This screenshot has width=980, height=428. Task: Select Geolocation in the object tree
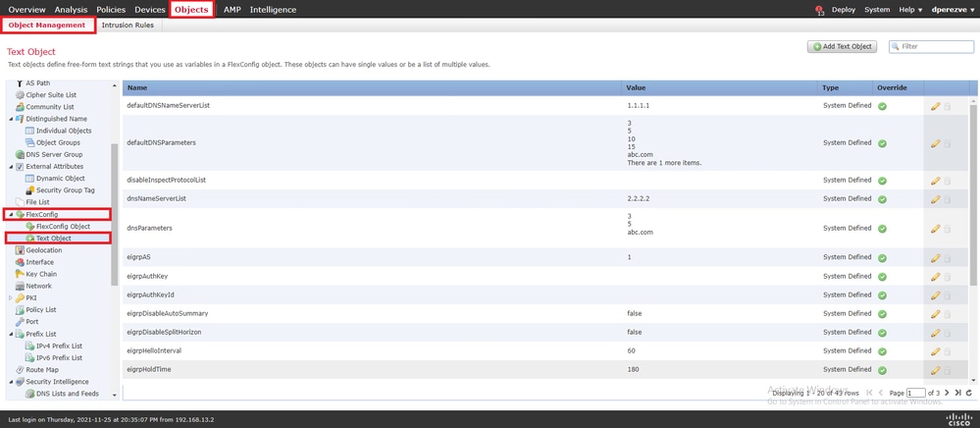tap(44, 250)
